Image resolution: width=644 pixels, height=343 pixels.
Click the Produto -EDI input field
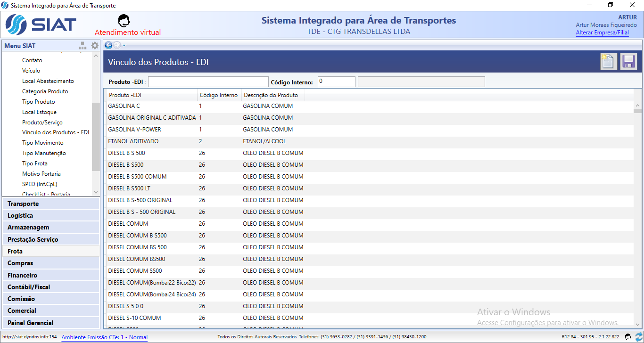208,82
